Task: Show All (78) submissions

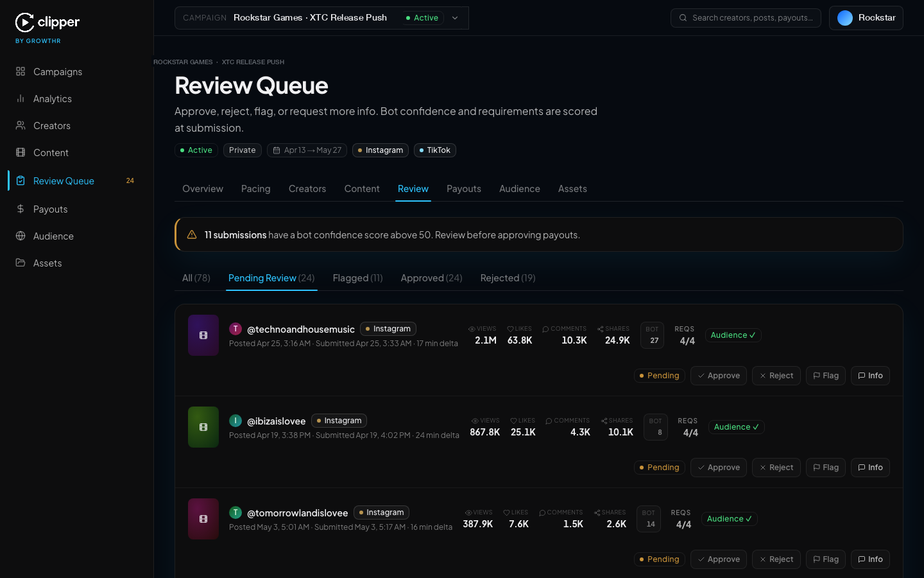Action: pos(196,278)
